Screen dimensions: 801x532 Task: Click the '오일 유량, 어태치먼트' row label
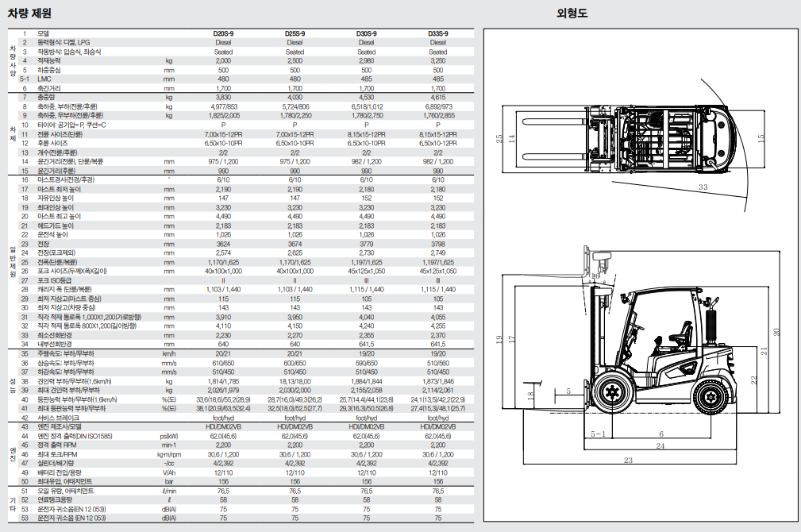point(65,492)
